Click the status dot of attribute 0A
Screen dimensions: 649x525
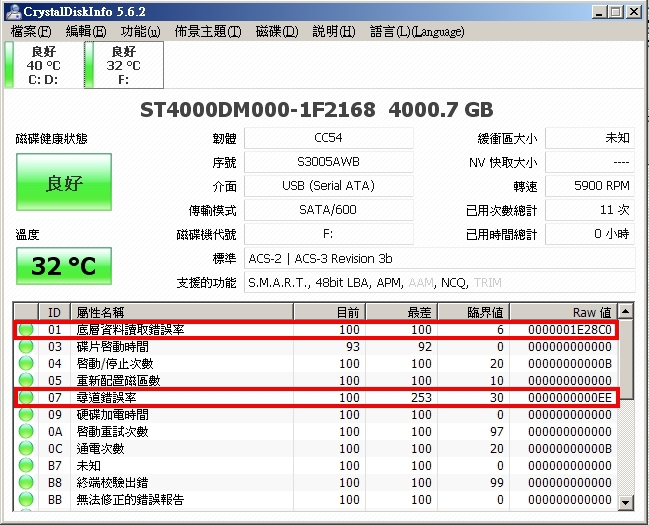(26, 431)
